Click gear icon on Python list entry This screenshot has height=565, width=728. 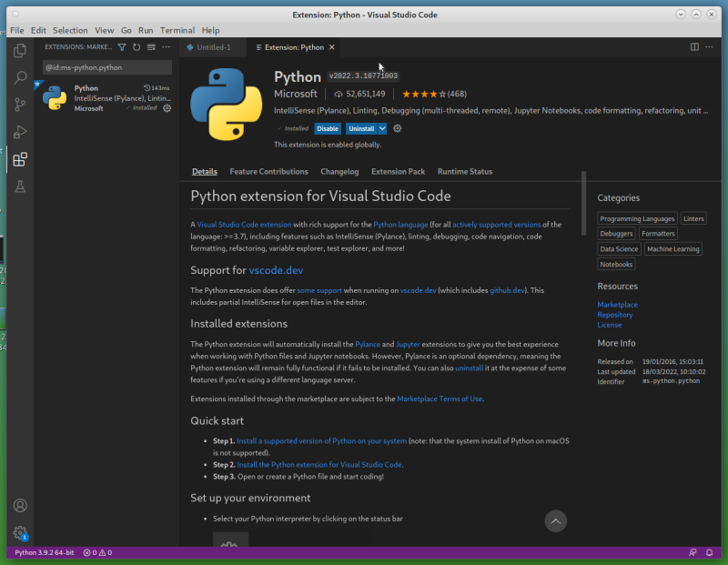(167, 108)
